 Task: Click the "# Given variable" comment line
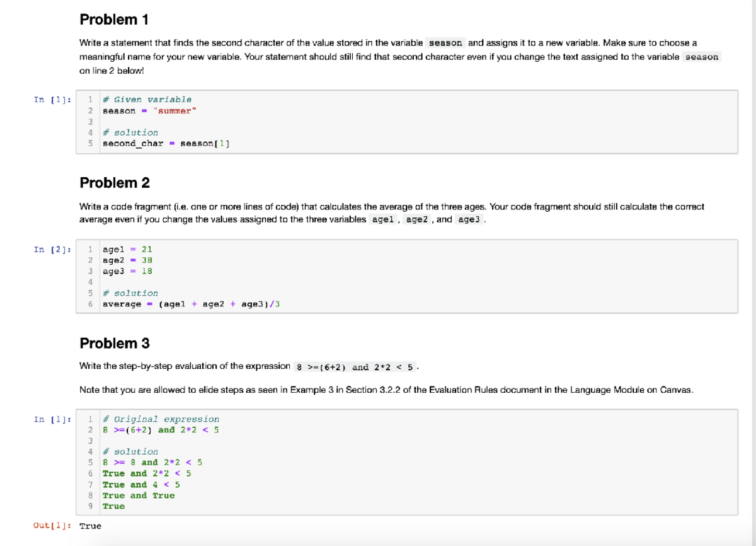[x=147, y=100]
